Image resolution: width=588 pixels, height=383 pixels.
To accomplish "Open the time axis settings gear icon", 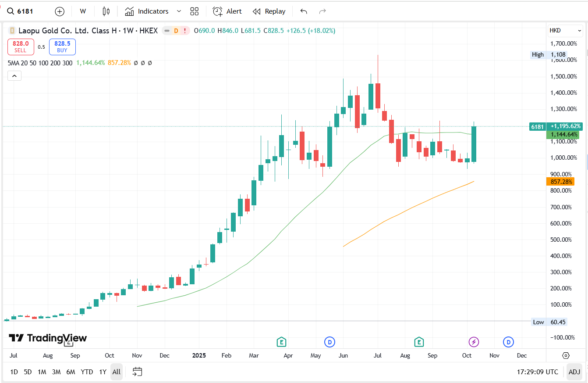I will [x=566, y=355].
